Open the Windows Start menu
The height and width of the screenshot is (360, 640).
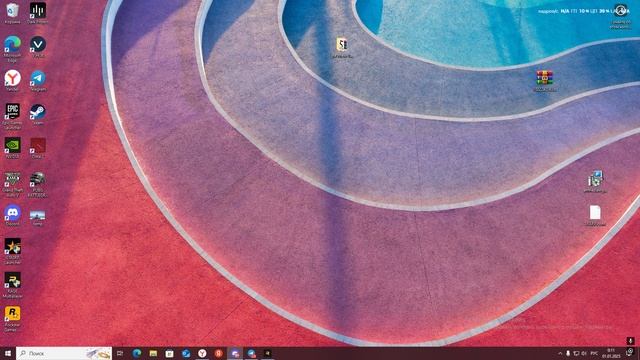(8, 353)
